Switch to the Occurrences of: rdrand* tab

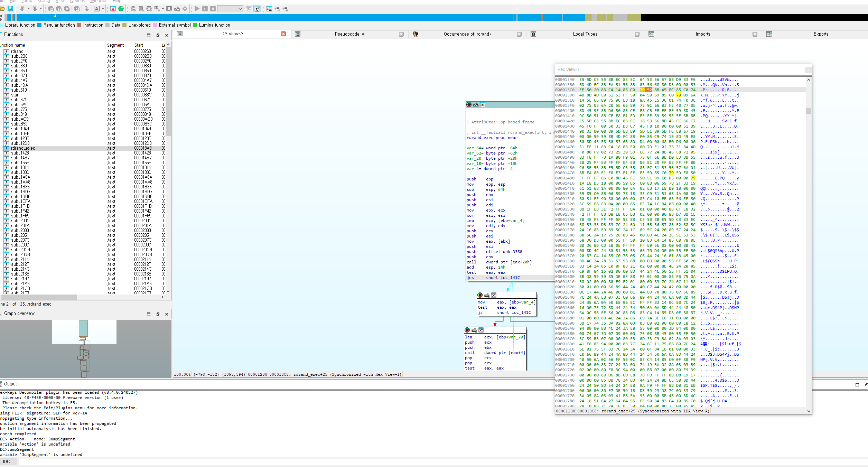pyautogui.click(x=467, y=34)
